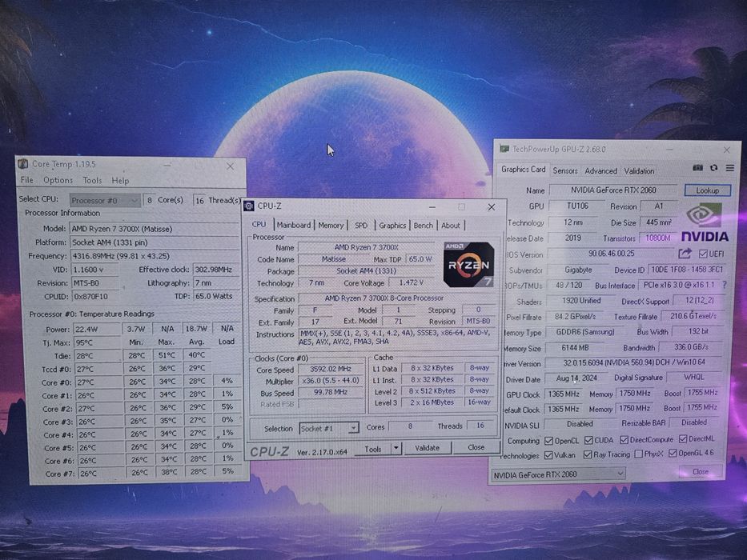Click the Close button at GPU-Z bottom
747x560 pixels.
click(x=701, y=471)
